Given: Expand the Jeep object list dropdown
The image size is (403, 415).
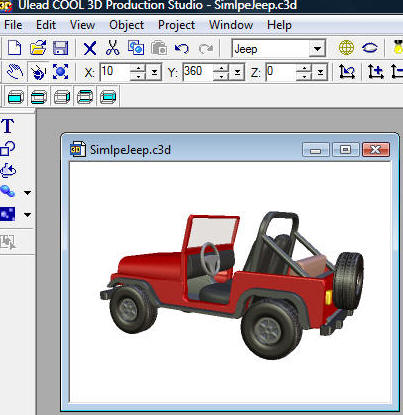Looking at the screenshot, I should pos(317,49).
